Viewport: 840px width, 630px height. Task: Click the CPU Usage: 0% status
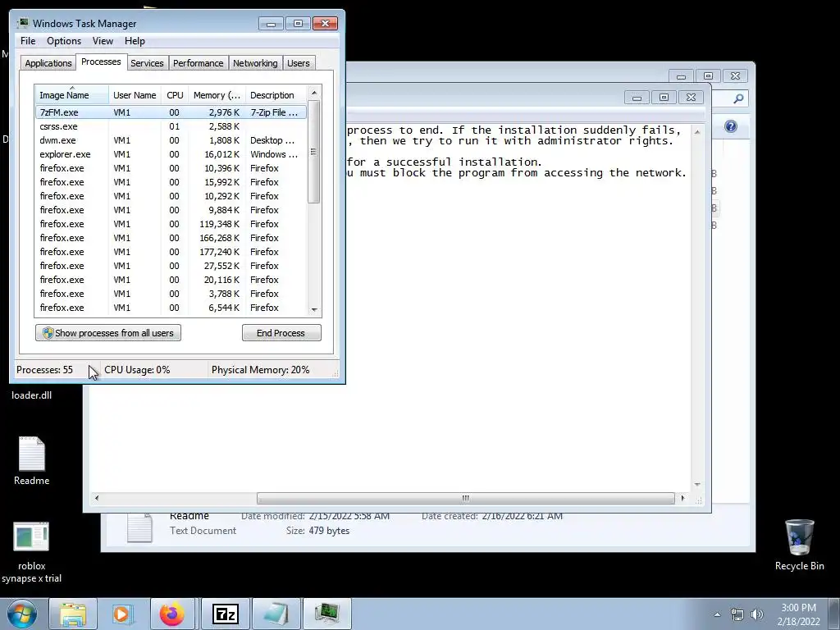click(137, 370)
